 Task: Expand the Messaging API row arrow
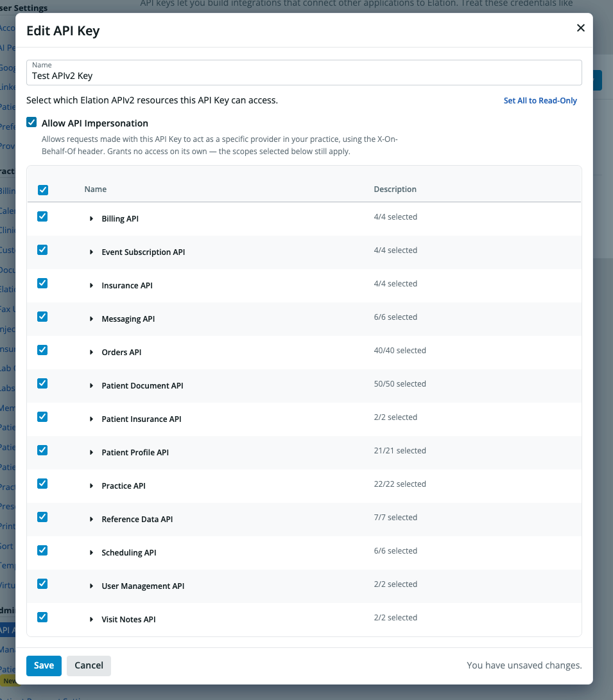pos(91,319)
